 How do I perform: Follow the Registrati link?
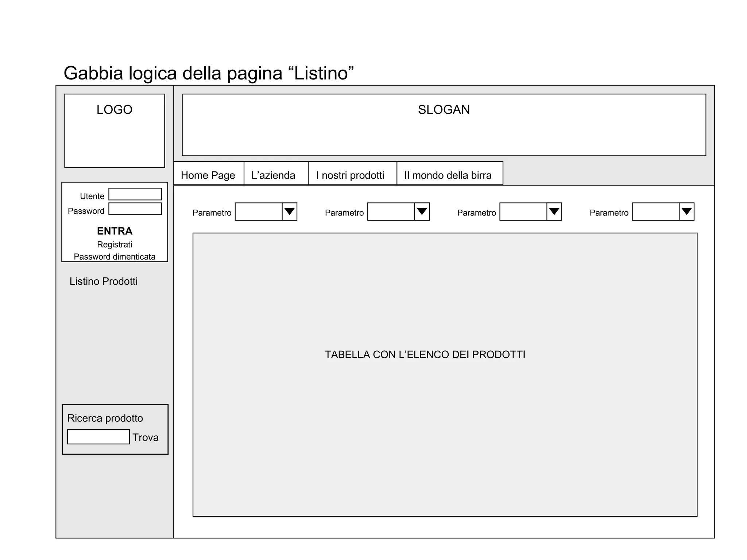coord(115,245)
